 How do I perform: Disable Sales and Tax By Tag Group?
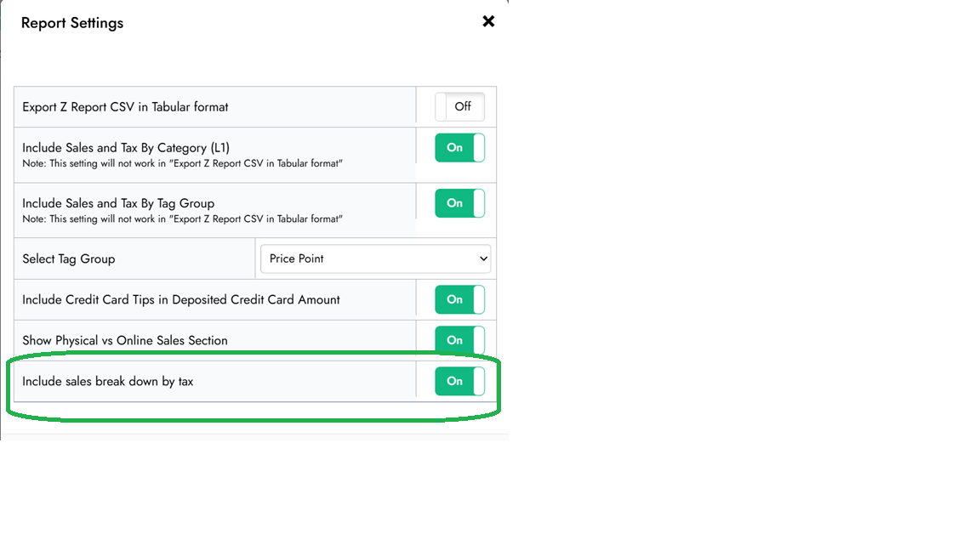click(x=459, y=203)
